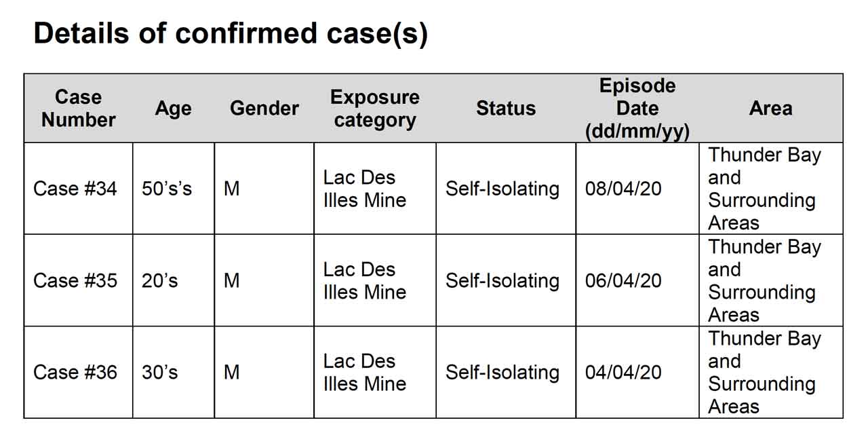The height and width of the screenshot is (433, 868).
Task: Select the 'Area' column header
Action: [x=770, y=109]
